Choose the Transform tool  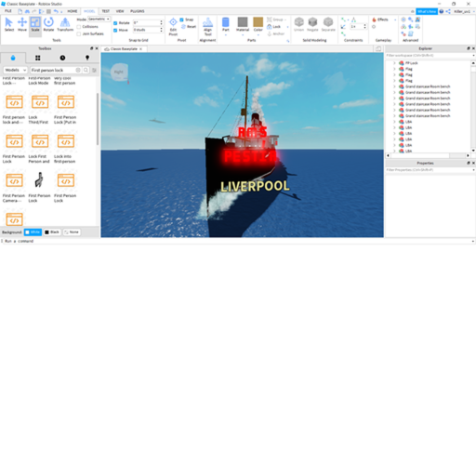point(65,24)
